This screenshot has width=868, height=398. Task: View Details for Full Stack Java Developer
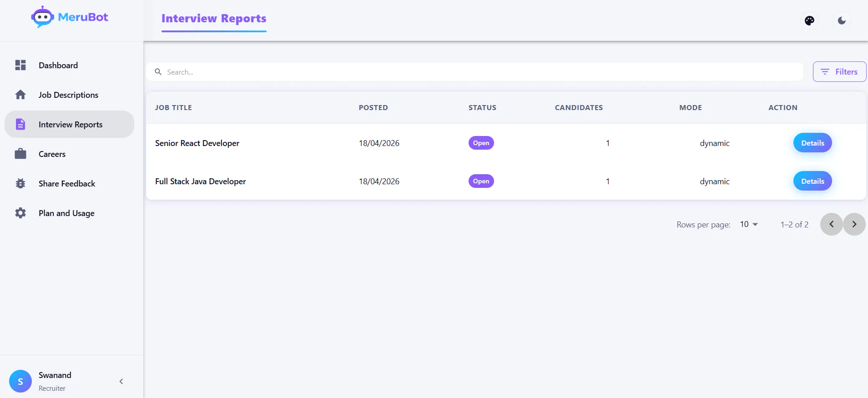point(812,181)
